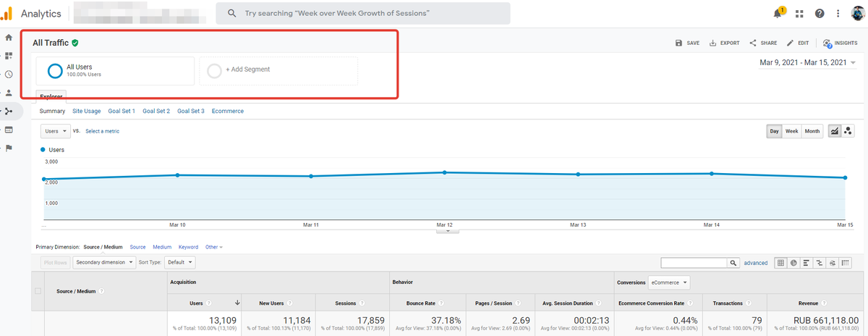The height and width of the screenshot is (336, 868).
Task: Open the eCommerce conversions dropdown
Action: point(668,282)
